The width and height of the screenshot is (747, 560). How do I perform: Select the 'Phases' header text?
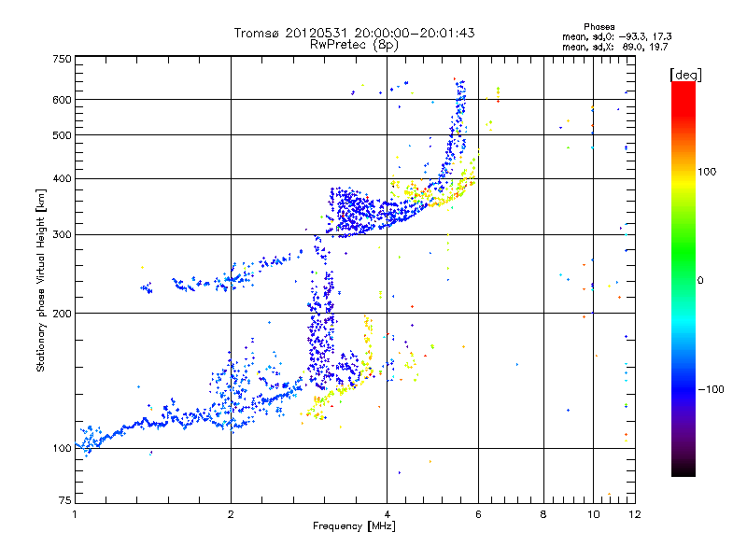[x=599, y=27]
